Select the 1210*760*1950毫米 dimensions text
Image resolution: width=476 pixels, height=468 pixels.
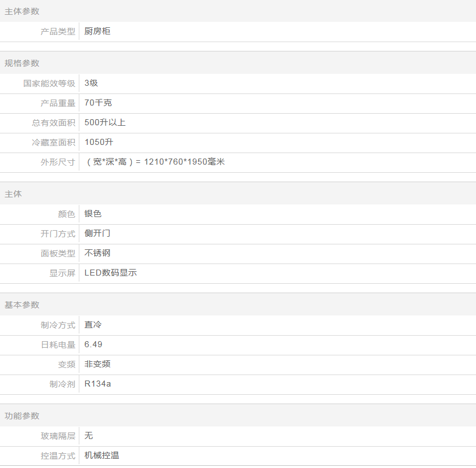coord(184,162)
